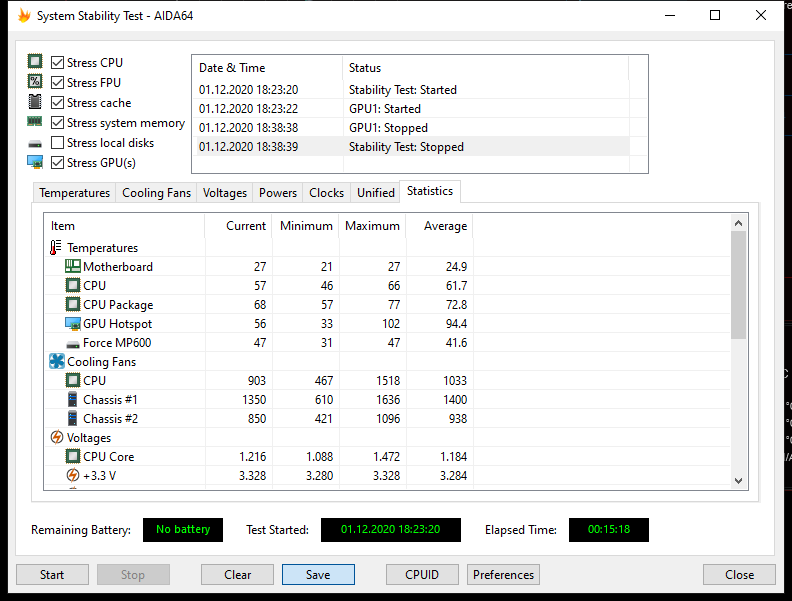Viewport: 792px width, 601px height.
Task: Click the Chassis #2 tower icon
Action: pos(73,419)
